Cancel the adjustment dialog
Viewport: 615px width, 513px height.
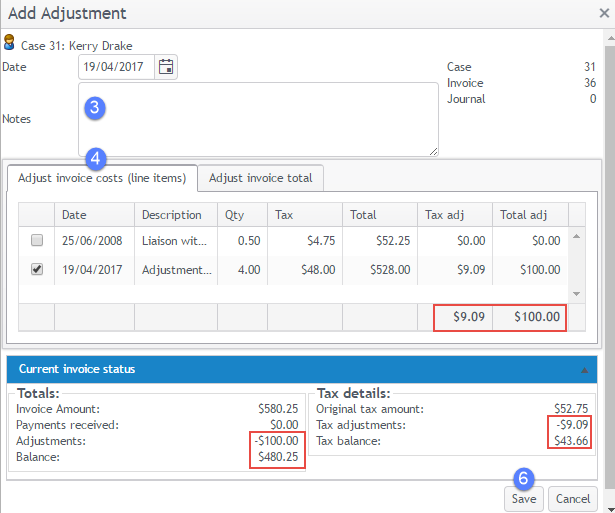(573, 498)
